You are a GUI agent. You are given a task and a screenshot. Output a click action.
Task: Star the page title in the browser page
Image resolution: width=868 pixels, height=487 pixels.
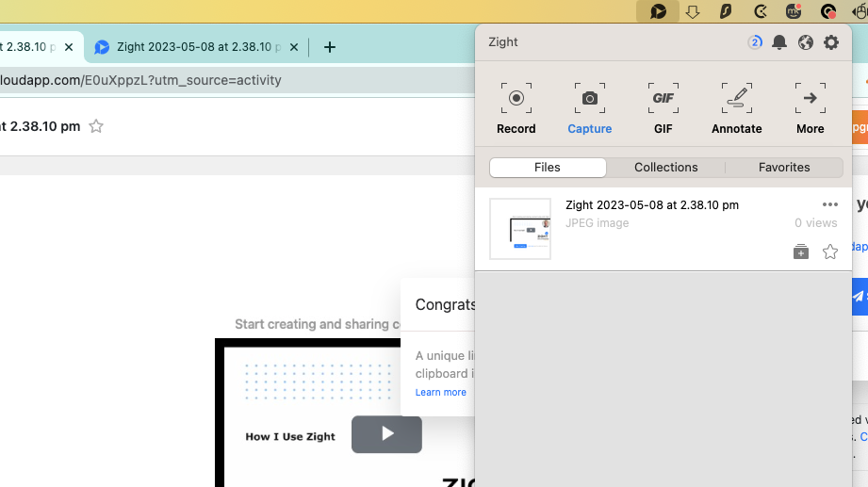[x=96, y=126]
